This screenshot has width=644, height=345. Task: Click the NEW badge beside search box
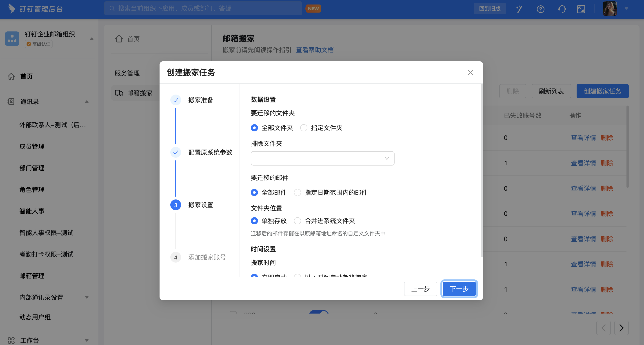click(313, 9)
